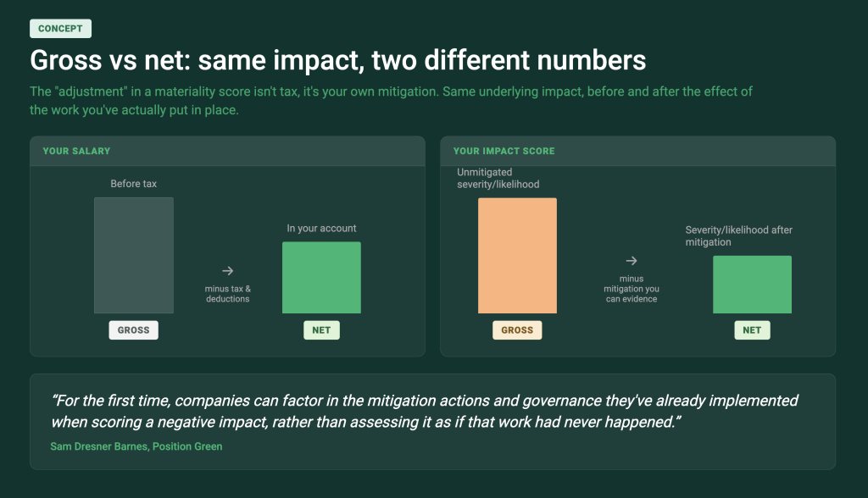Screen dimensions: 868x498
Task: Select the NET label under salary bar
Action: [x=321, y=329]
